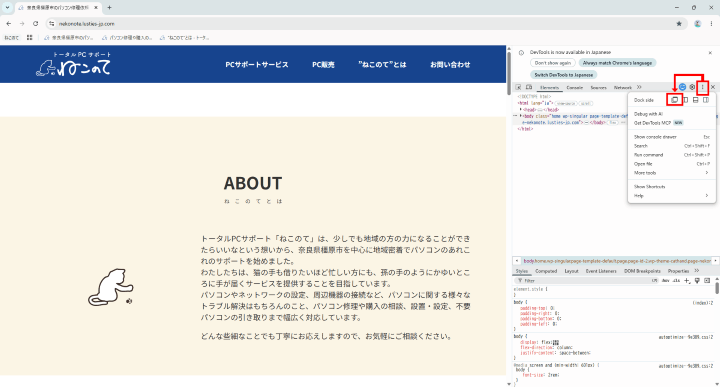Viewport: 720px width, 387px height.
Task: Show more sidebar tabs after Properties
Action: coord(697,271)
